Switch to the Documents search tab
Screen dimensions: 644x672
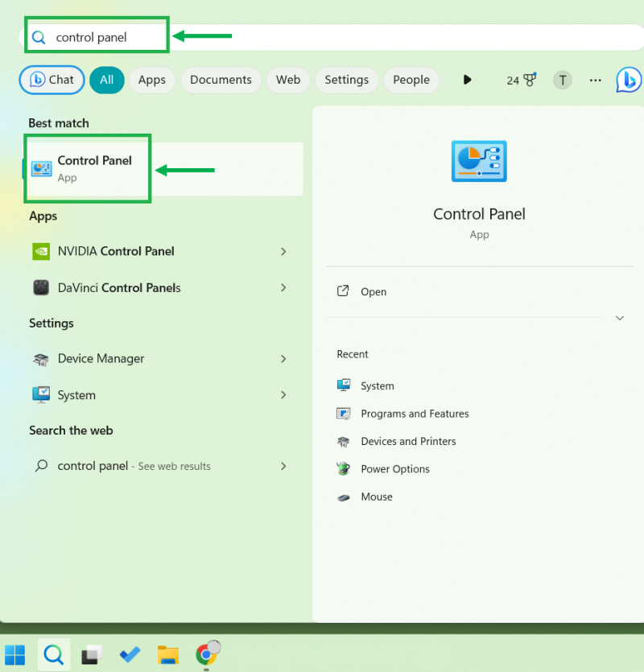point(221,80)
